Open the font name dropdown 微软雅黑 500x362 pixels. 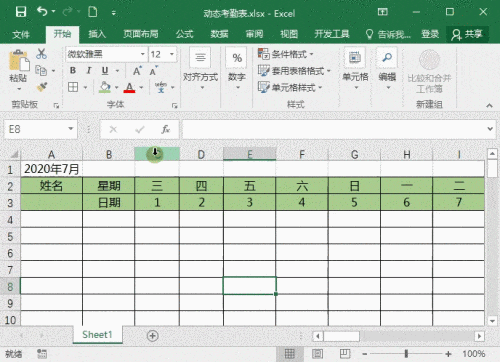pos(143,54)
